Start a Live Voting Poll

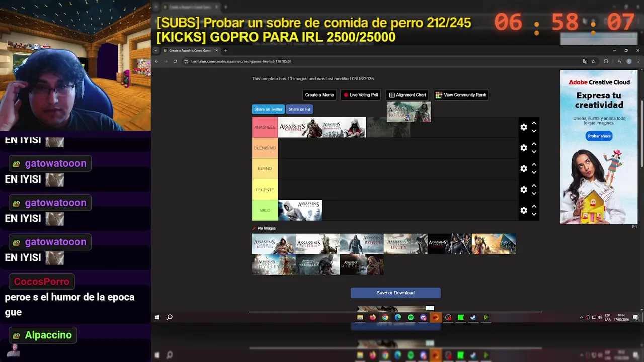(361, 95)
